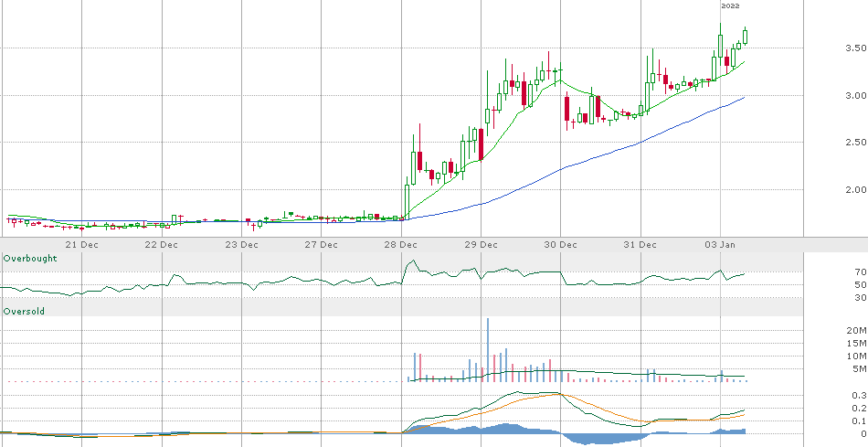Image resolution: width=868 pixels, height=447 pixels.
Task: Click the 3.50 price axis label
Action: 856,48
